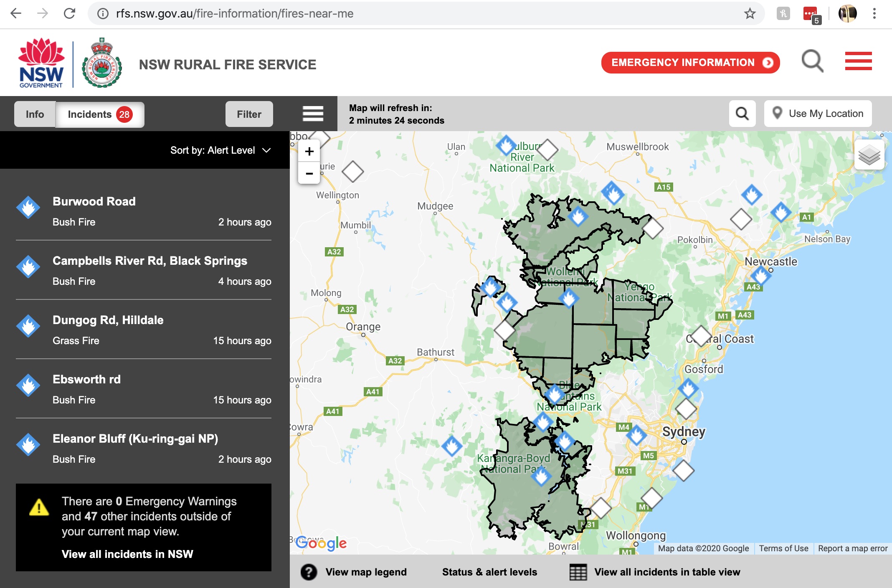Click the map zoom in plus button
The height and width of the screenshot is (588, 892).
tap(309, 151)
